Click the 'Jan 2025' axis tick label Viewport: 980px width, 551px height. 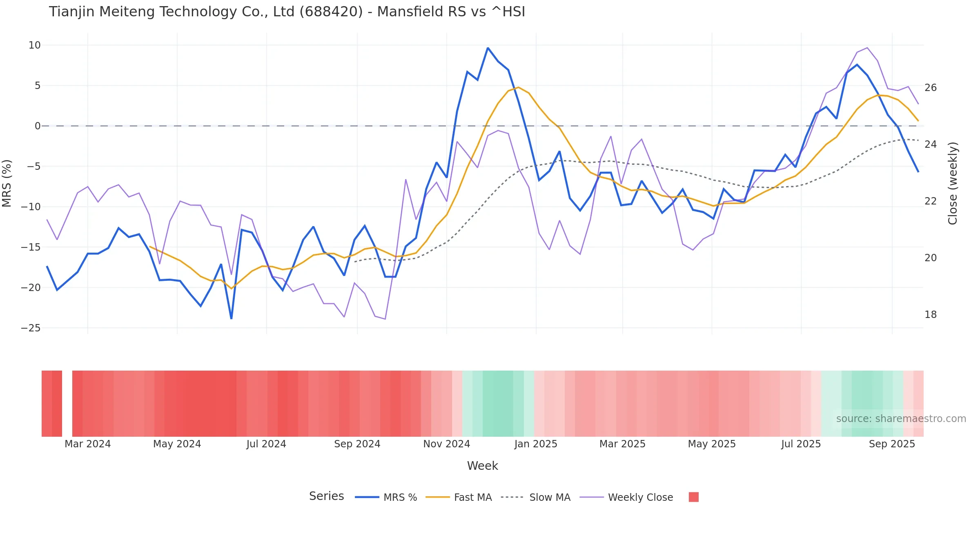coord(536,444)
